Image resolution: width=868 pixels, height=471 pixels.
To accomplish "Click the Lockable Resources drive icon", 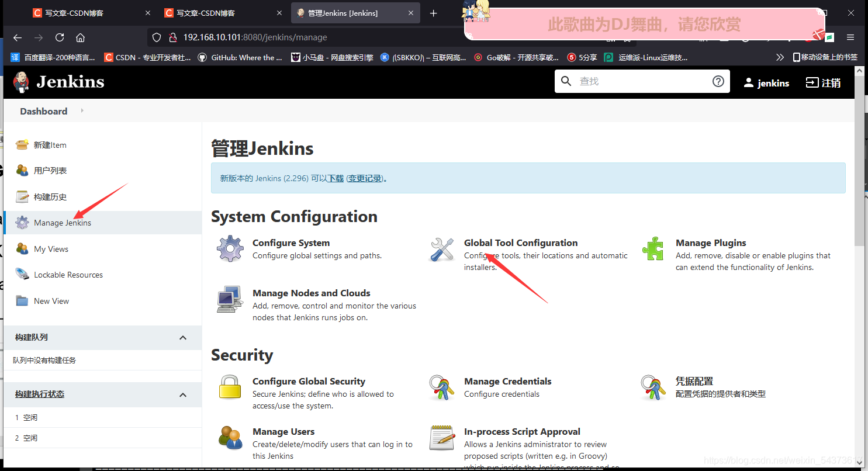I will (x=22, y=275).
